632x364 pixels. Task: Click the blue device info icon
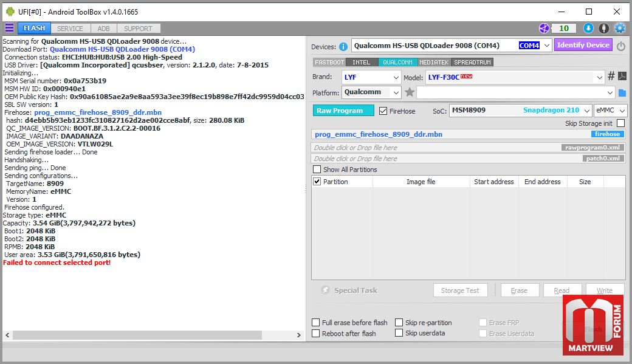(x=343, y=47)
